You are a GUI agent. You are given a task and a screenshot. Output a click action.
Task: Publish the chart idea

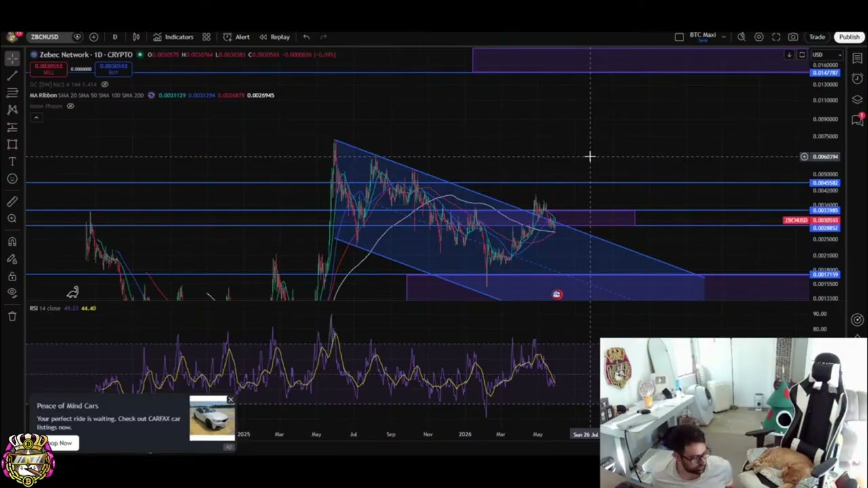coord(849,37)
